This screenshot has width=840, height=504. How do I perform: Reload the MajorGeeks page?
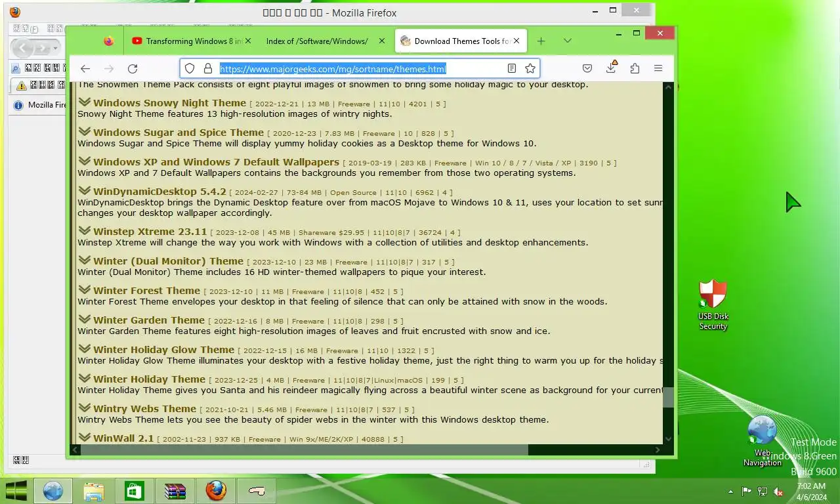(133, 68)
